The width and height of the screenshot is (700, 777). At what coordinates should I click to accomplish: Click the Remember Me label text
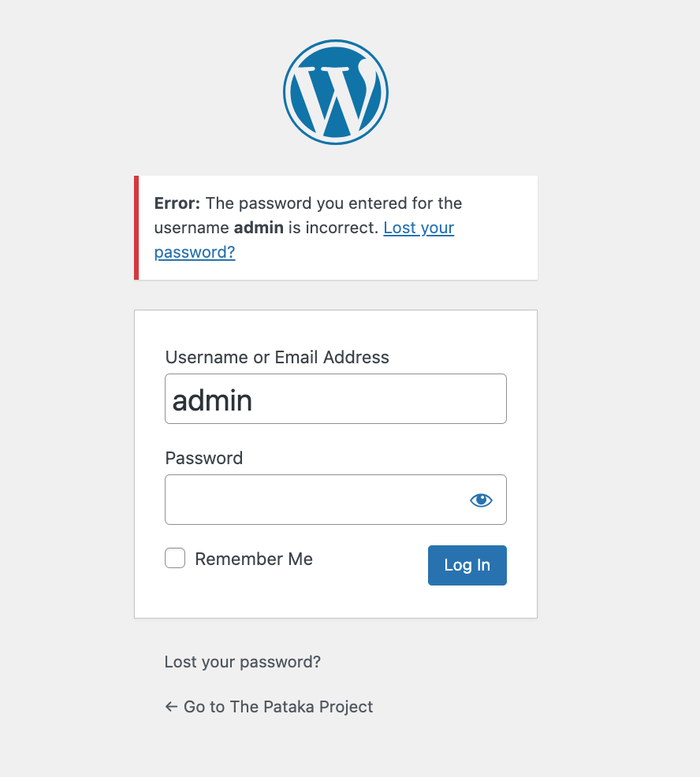[x=254, y=559]
